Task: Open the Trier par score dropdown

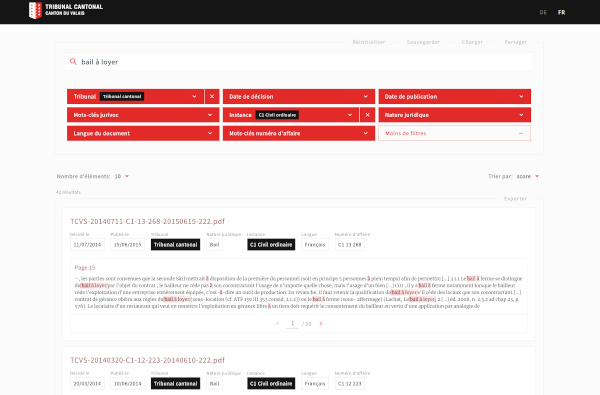Action: click(x=528, y=176)
